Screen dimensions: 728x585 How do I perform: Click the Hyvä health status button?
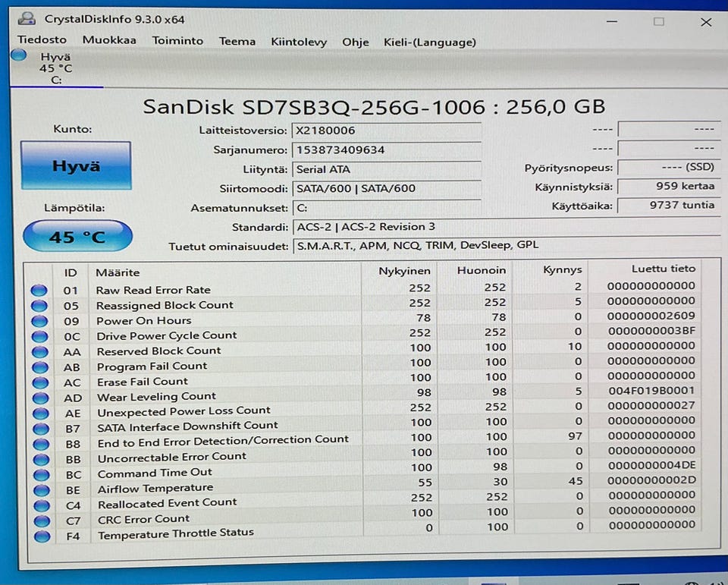(76, 166)
